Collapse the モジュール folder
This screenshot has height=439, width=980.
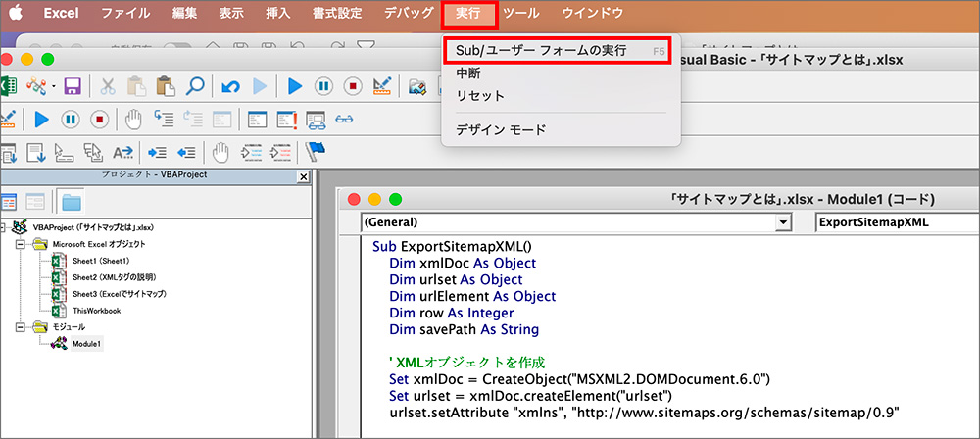pyautogui.click(x=20, y=326)
